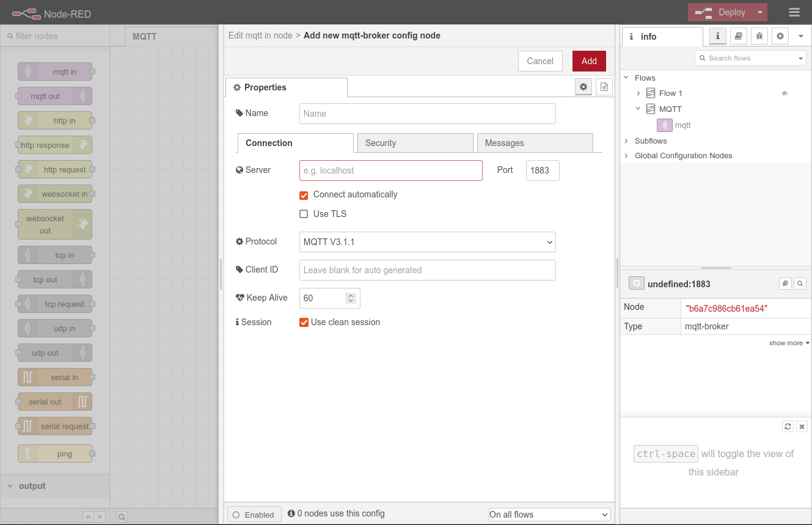The height and width of the screenshot is (525, 812).
Task: Select the websocket in palette node
Action: pyautogui.click(x=55, y=194)
